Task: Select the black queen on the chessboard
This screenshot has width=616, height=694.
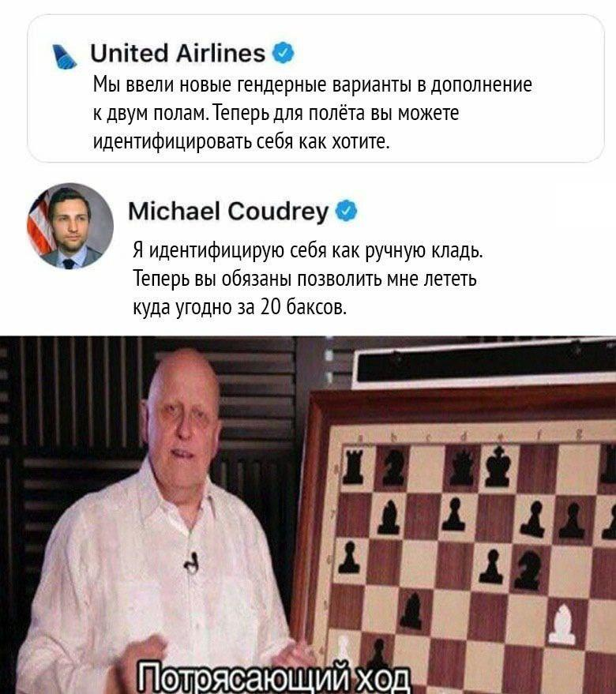Action: 462,467
